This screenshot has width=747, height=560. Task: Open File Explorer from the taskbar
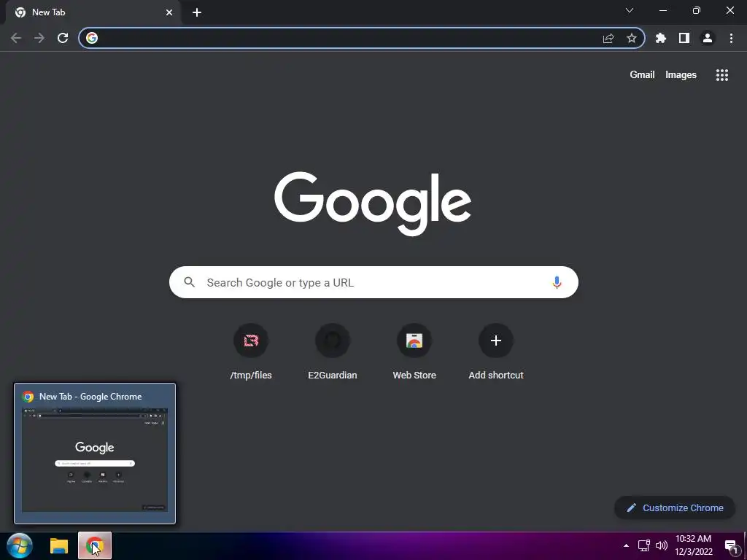pyautogui.click(x=59, y=546)
